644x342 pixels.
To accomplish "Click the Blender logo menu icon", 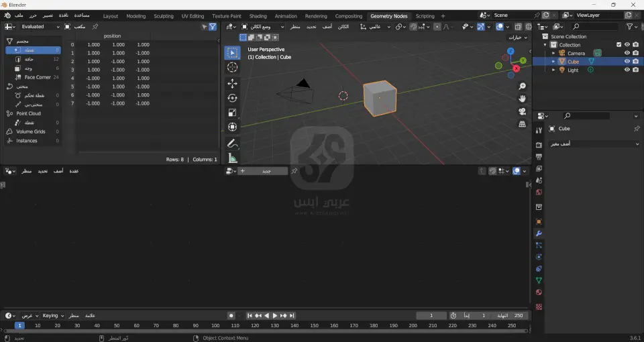I will point(7,15).
